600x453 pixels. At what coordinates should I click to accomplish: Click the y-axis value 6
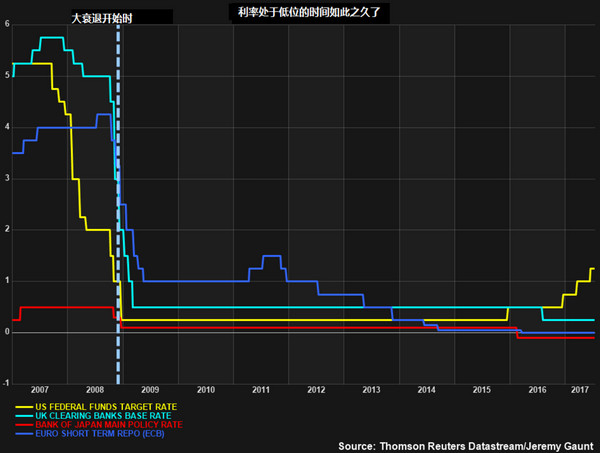pos(7,24)
